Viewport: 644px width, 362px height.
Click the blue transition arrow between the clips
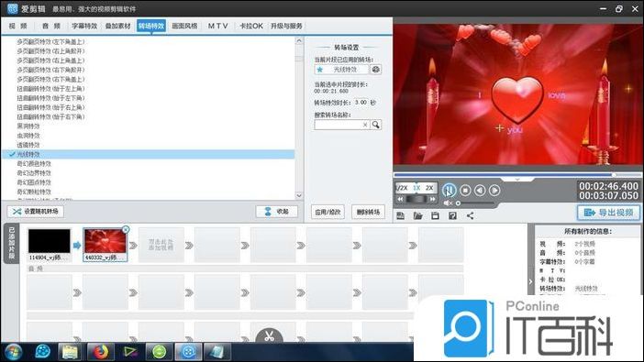tap(77, 246)
